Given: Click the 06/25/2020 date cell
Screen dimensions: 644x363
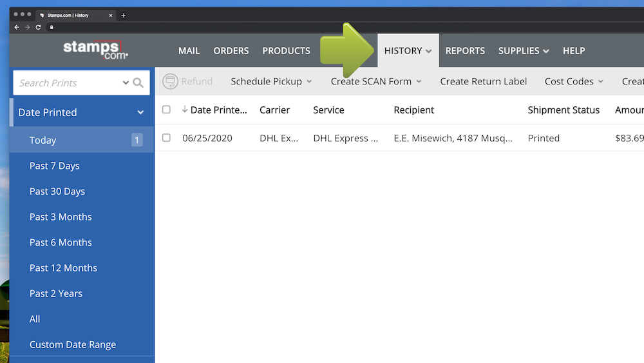Looking at the screenshot, I should coord(207,138).
